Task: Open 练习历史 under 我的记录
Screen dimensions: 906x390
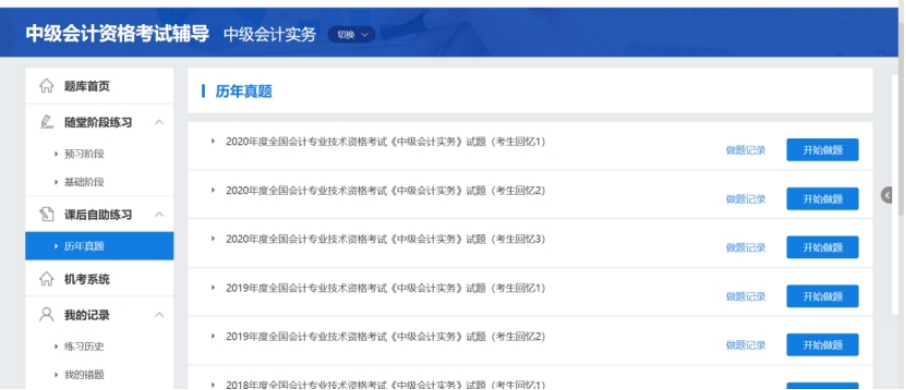Action: coord(84,346)
